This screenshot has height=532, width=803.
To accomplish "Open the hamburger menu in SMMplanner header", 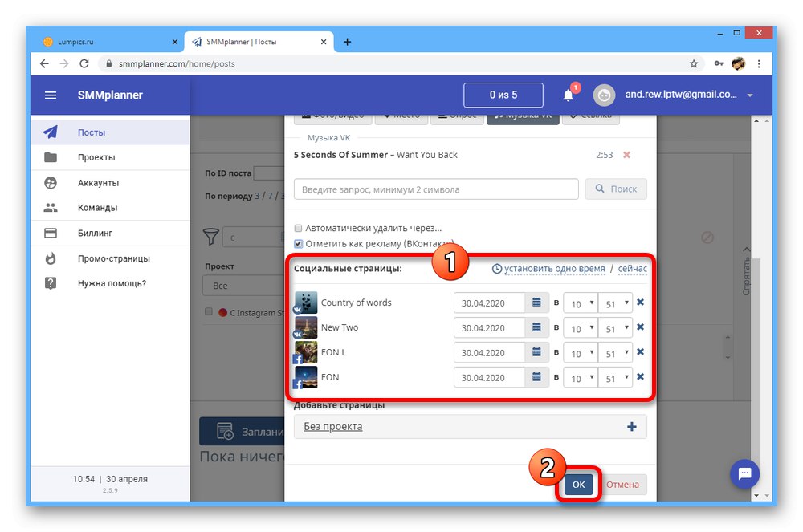I will tap(50, 95).
